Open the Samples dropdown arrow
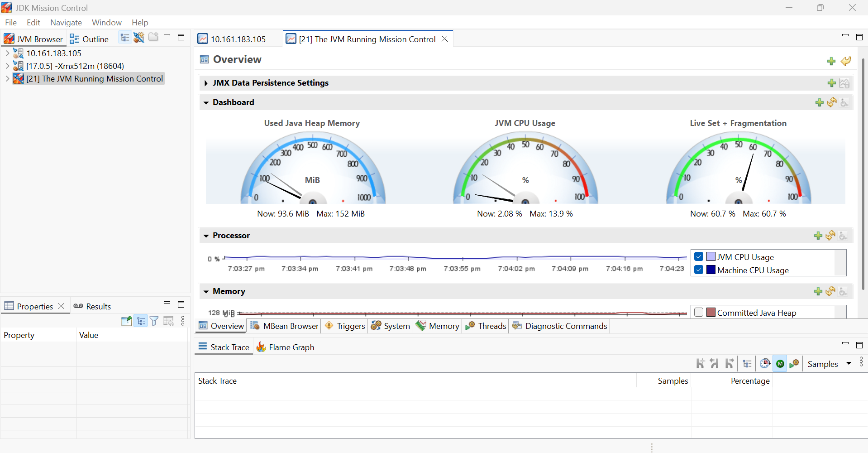 click(849, 364)
